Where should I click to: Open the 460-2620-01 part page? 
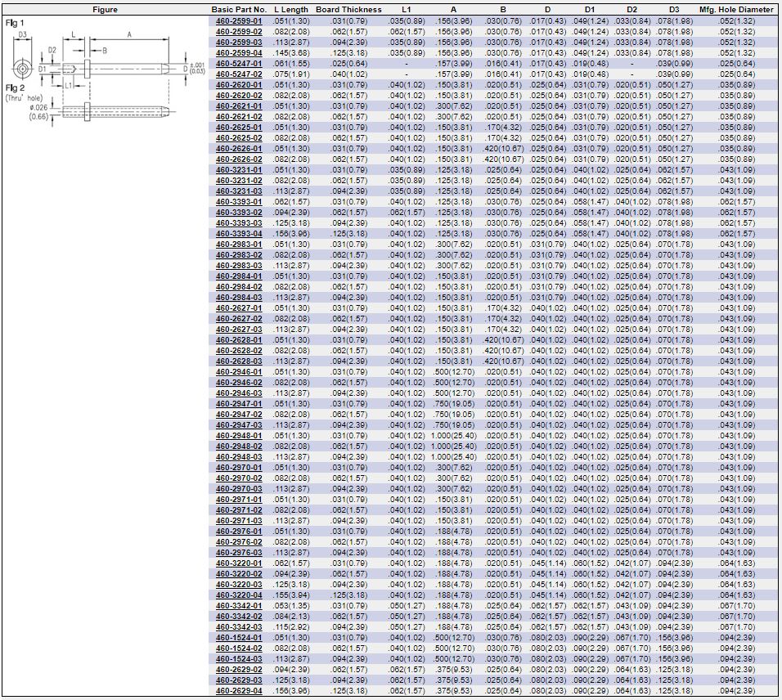(239, 85)
